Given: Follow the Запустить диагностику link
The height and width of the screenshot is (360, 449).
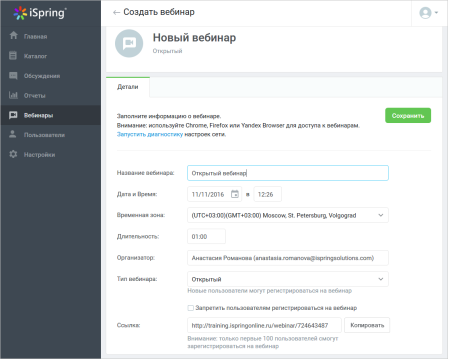Looking at the screenshot, I should pyautogui.click(x=150, y=134).
